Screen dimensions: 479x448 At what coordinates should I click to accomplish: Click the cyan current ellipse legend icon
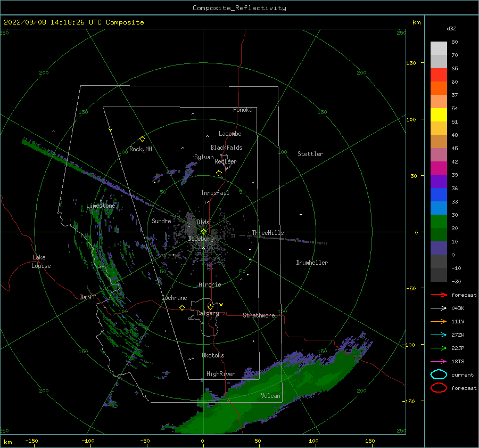(x=439, y=374)
